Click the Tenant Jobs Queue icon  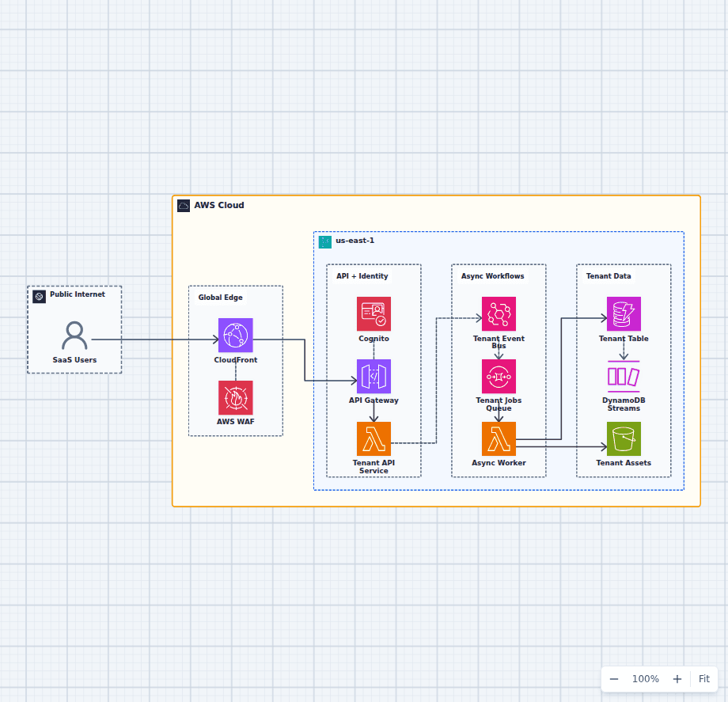(x=499, y=376)
